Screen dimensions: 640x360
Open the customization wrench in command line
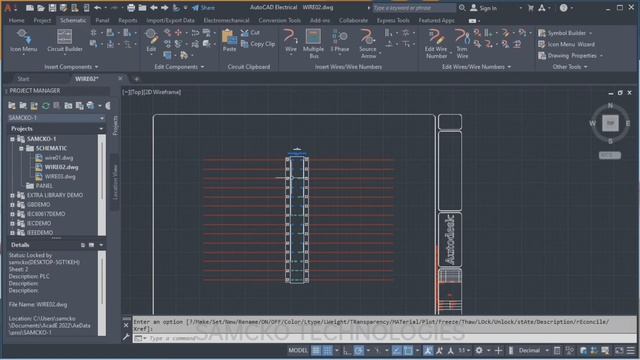[126, 337]
